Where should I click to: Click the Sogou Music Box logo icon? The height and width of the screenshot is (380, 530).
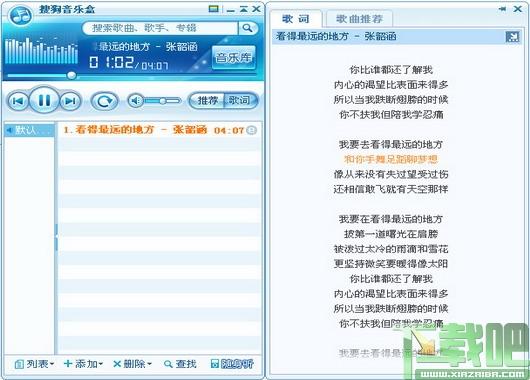point(21,15)
